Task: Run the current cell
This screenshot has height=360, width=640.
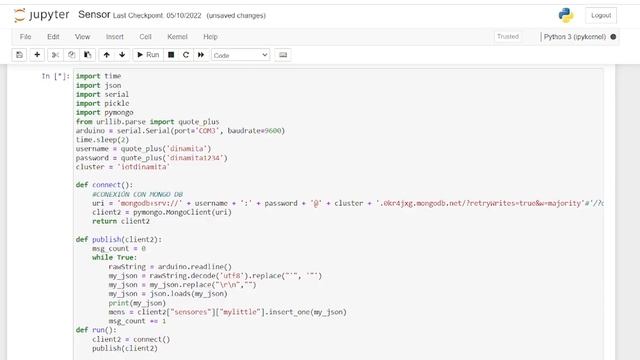Action: coord(148,55)
